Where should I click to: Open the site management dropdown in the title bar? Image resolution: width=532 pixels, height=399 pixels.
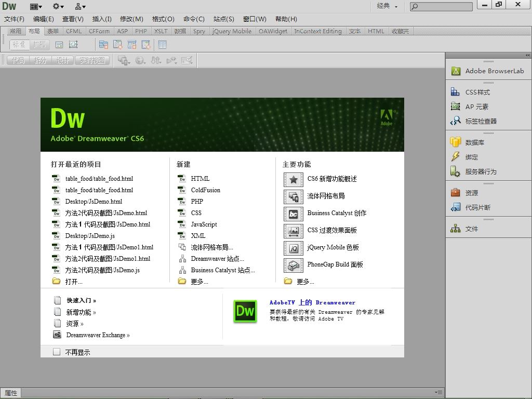(80, 6)
